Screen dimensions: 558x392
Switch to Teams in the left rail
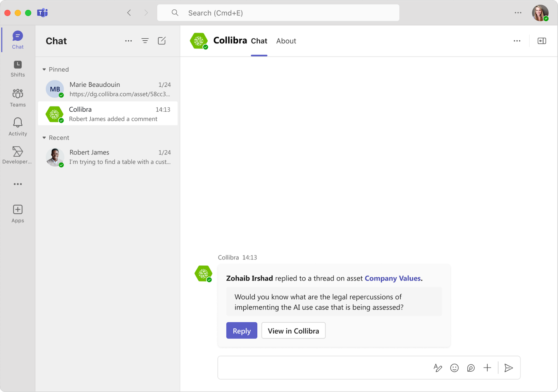tap(17, 98)
